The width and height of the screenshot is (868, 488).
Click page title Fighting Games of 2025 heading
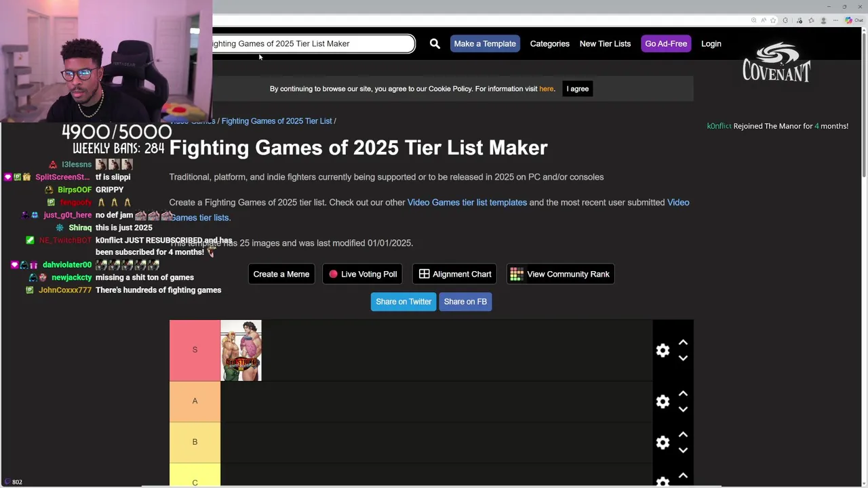pos(358,148)
